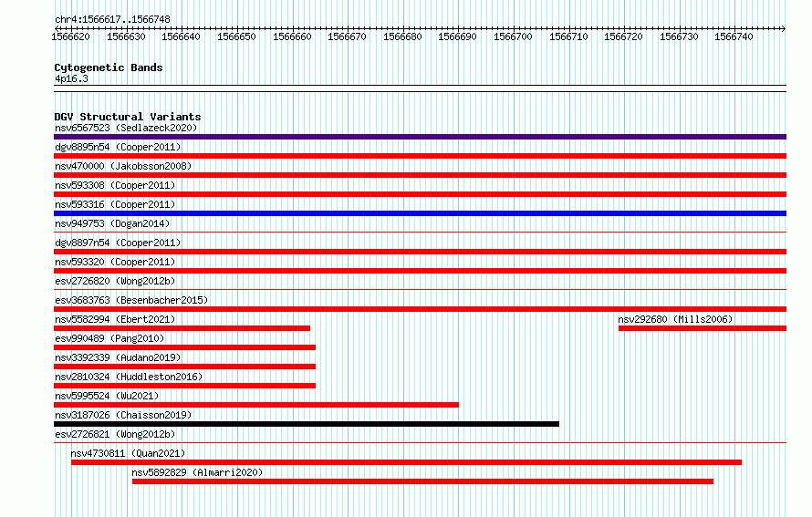Open esv990489 (Pang2010) variant label
The height and width of the screenshot is (517, 812).
point(109,338)
